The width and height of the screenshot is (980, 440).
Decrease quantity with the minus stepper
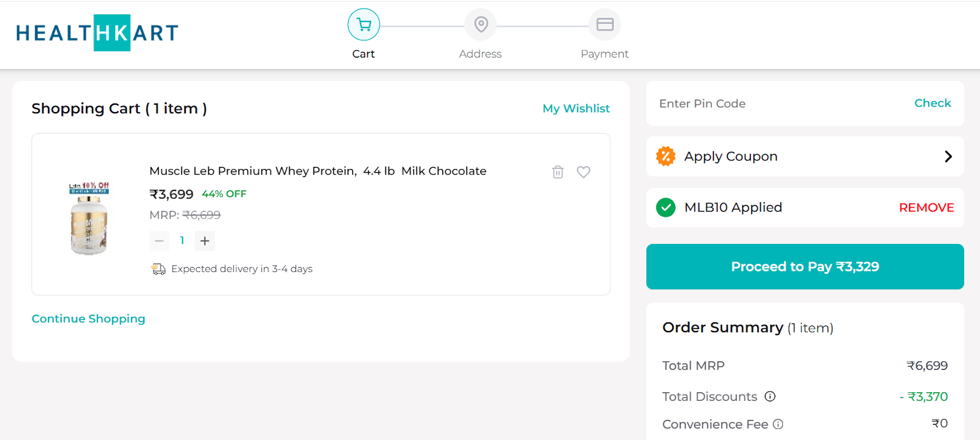click(x=159, y=240)
